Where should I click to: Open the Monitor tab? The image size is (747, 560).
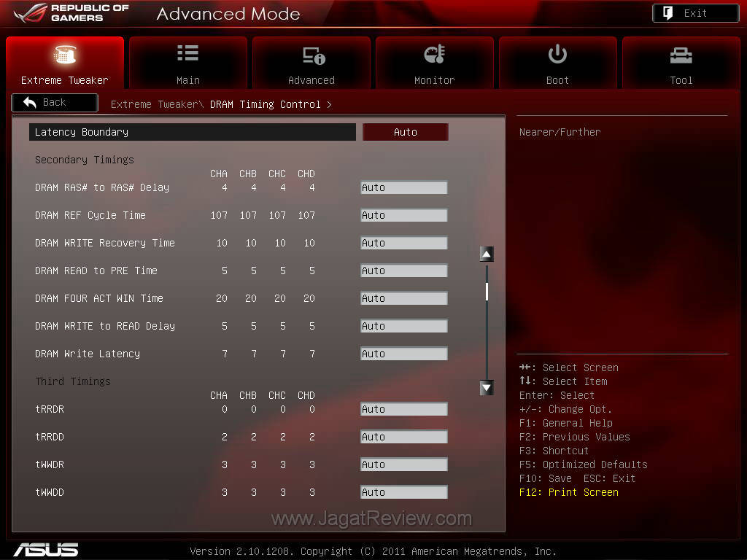(x=435, y=63)
